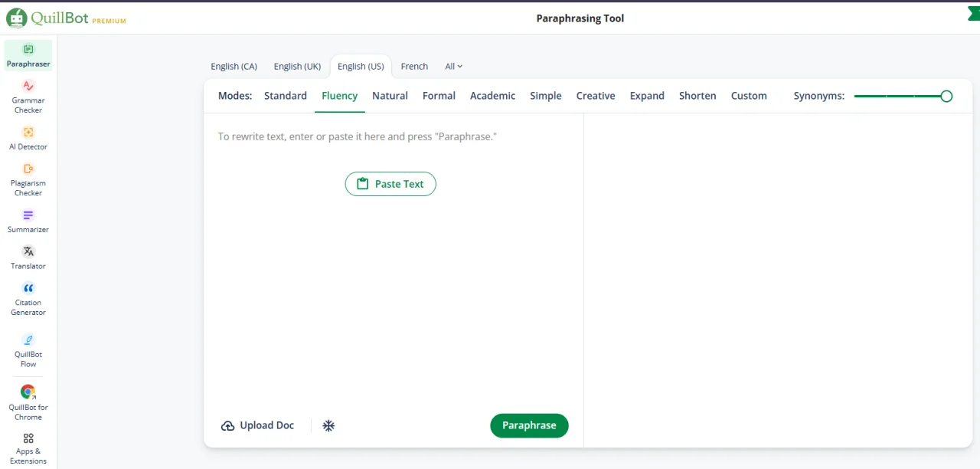
Task: Open Apps & Extensions
Action: [x=28, y=448]
